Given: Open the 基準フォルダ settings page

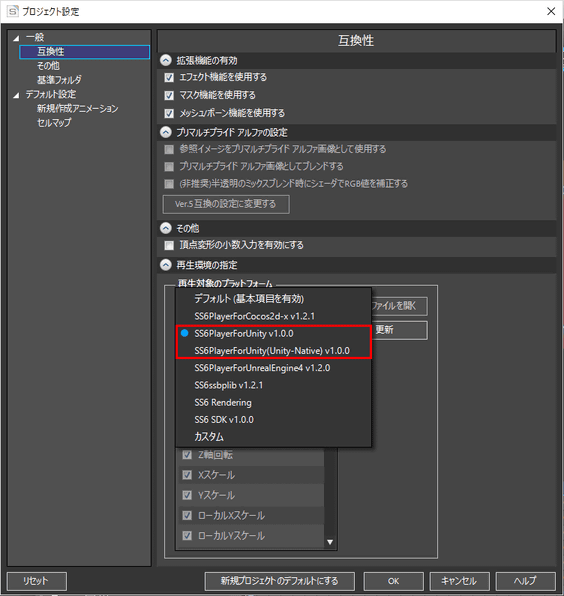Looking at the screenshot, I should [x=59, y=80].
